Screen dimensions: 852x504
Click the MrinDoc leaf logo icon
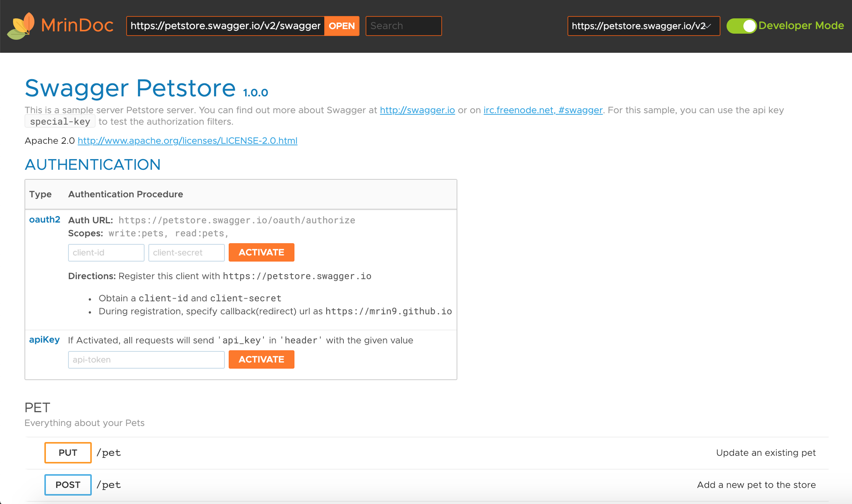[21, 26]
